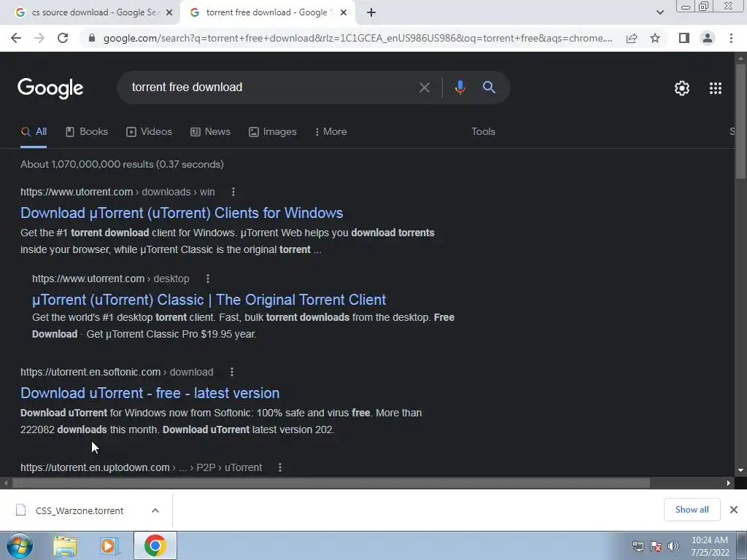Open File Explorer from the taskbar

click(65, 545)
